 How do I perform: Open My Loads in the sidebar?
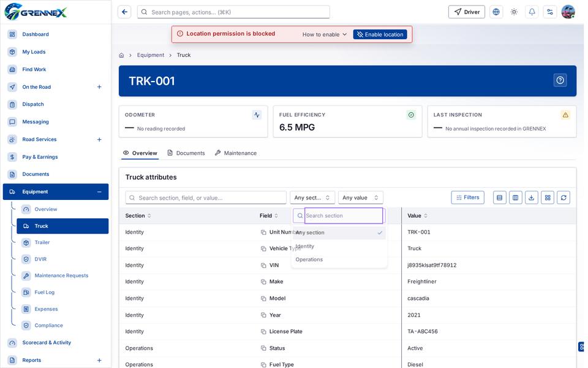coord(56,52)
